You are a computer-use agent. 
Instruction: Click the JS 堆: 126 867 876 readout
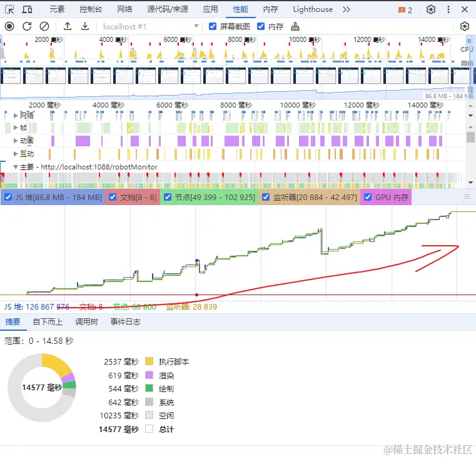[x=37, y=307]
